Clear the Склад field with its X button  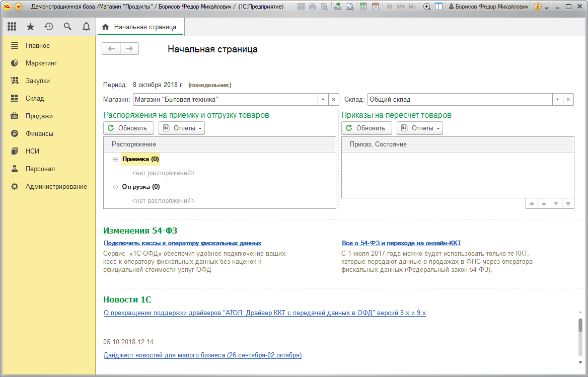pos(568,99)
